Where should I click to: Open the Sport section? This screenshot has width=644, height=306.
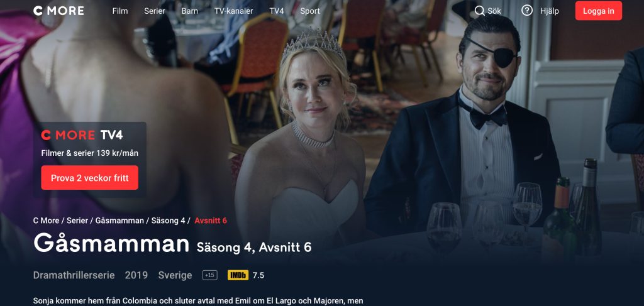(310, 11)
